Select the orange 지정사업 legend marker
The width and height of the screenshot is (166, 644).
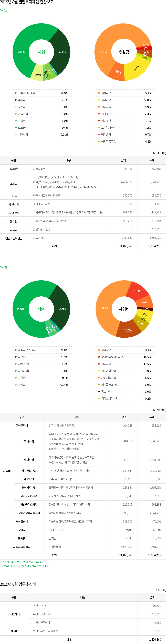click(x=99, y=93)
